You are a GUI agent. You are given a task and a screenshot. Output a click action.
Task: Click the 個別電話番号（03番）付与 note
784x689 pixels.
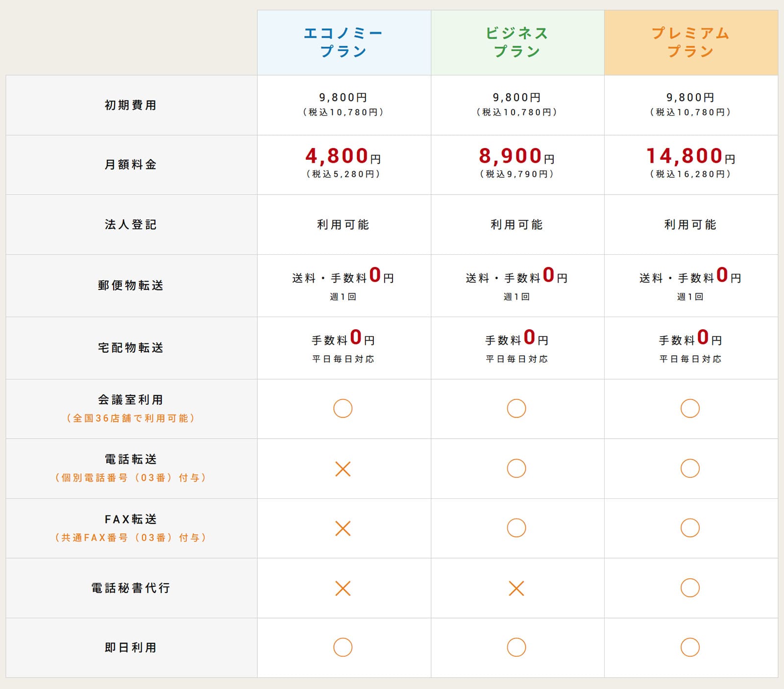click(x=131, y=478)
